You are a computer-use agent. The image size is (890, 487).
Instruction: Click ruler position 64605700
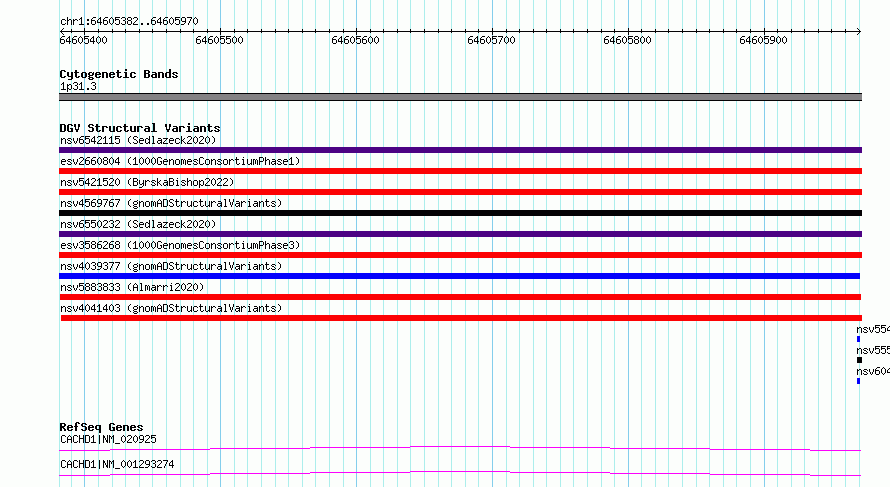(492, 40)
